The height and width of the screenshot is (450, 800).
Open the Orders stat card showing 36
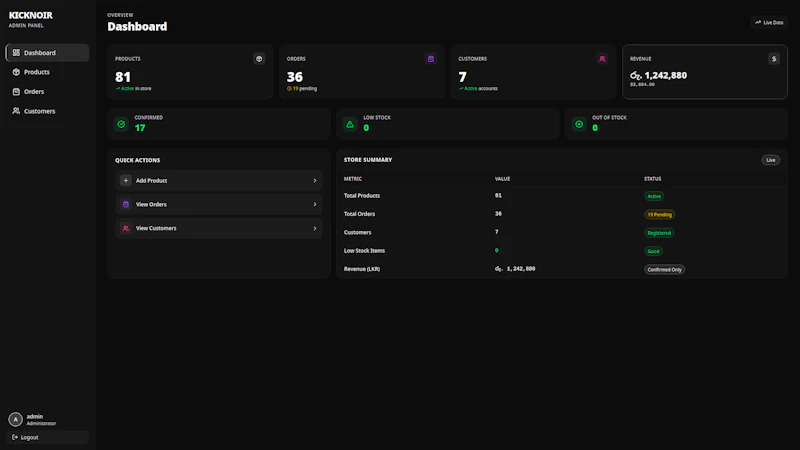click(362, 71)
